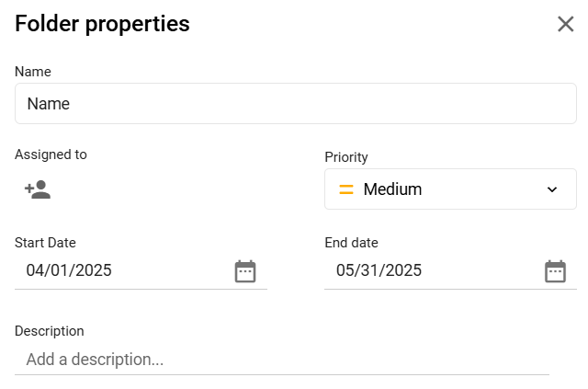Click the Name label above input
This screenshot has height=389, width=588.
(33, 72)
